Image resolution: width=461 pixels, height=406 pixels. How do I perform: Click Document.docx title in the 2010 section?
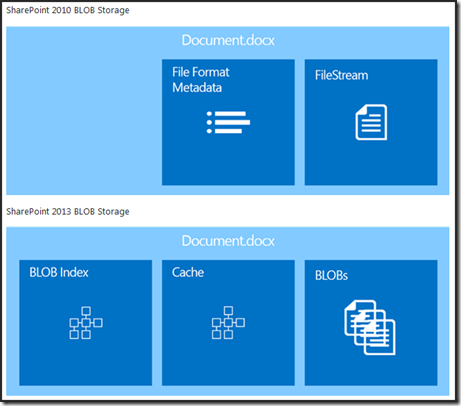228,40
